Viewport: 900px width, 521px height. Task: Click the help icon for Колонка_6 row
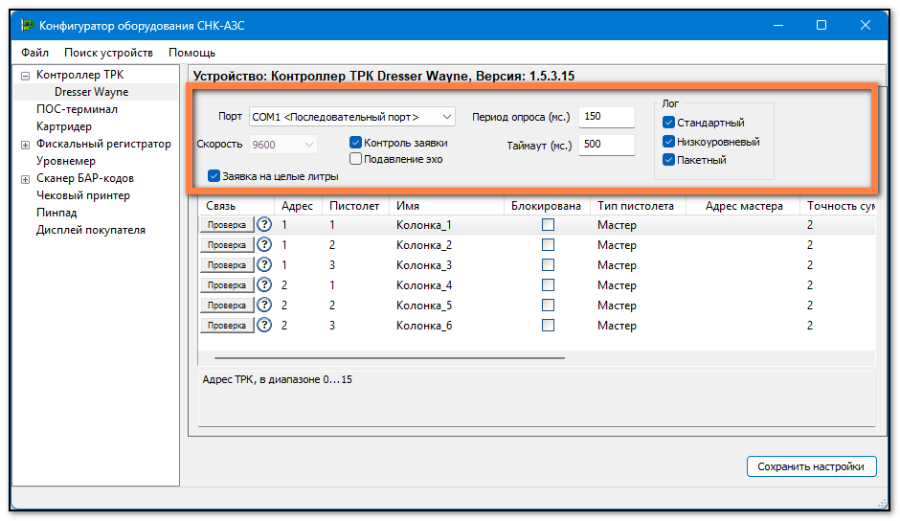point(264,325)
